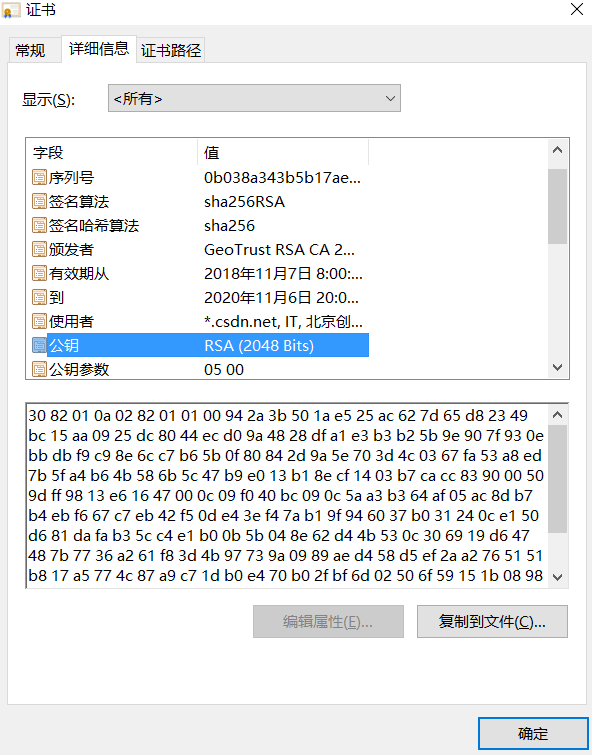Viewport: 592px width, 755px height.
Task: Close the 证书 dialog
Action: pyautogui.click(x=577, y=9)
